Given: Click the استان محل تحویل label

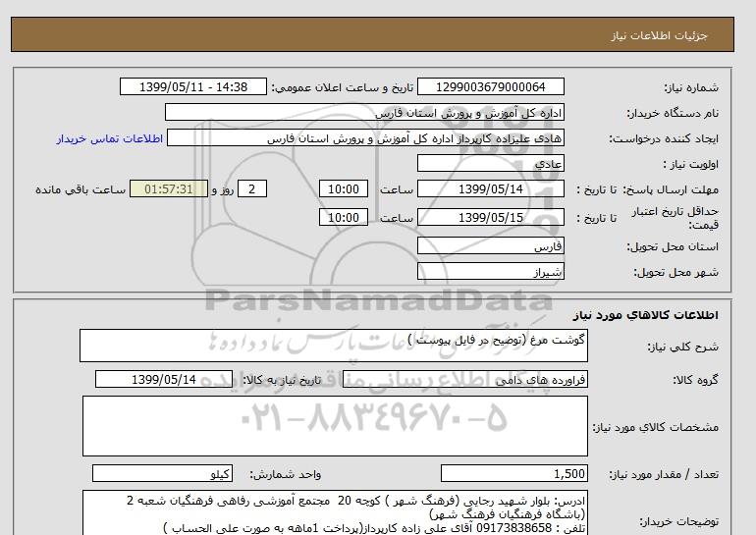Looking at the screenshot, I should (673, 246).
